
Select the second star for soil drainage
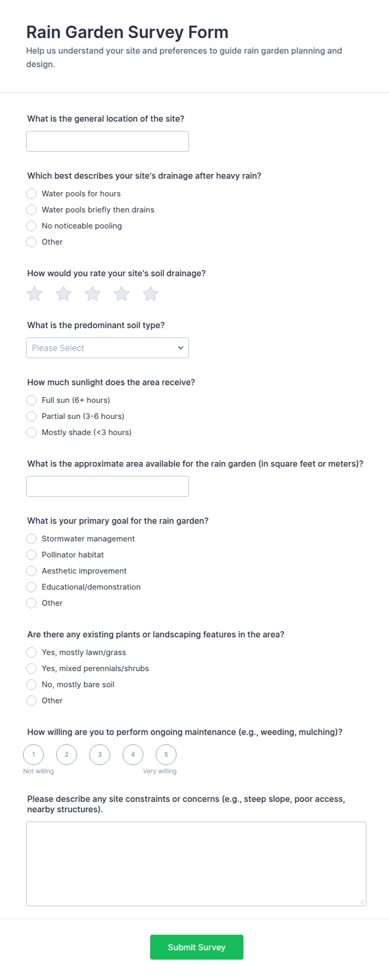pos(64,294)
